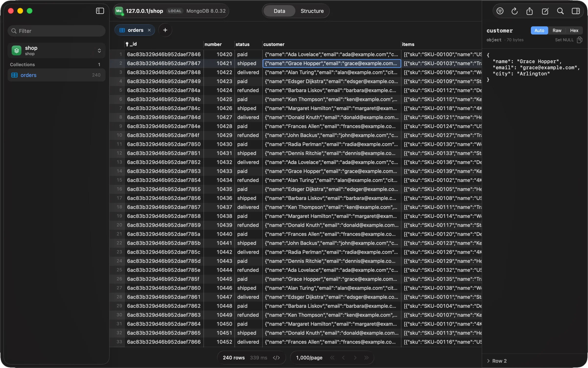The height and width of the screenshot is (368, 588).
Task: Refresh the data with reload icon
Action: point(514,11)
